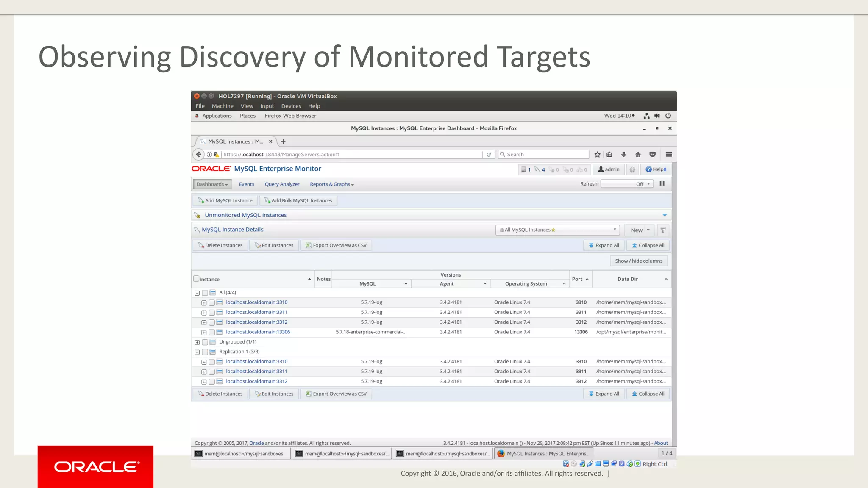This screenshot has height=488, width=868.
Task: Open the All MySQL Instances dropdown
Action: pyautogui.click(x=557, y=230)
